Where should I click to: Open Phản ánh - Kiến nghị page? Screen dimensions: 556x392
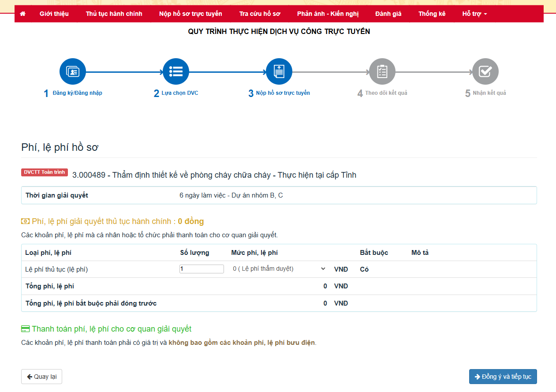tap(328, 14)
